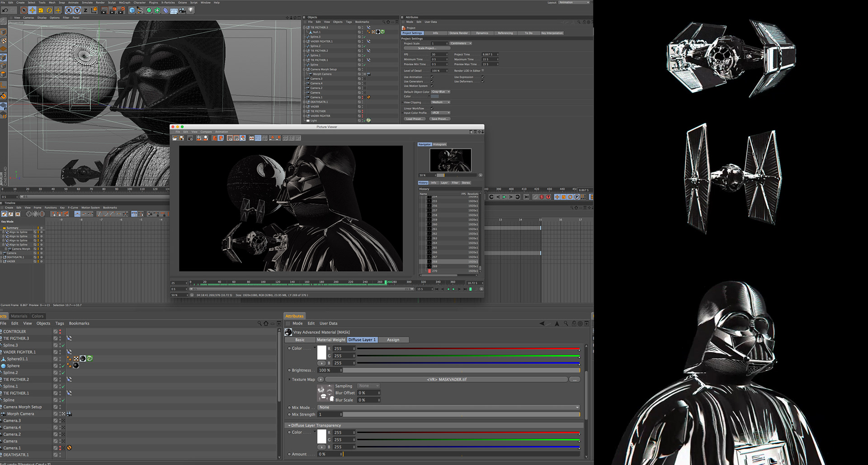This screenshot has width=868, height=465.
Task: Select the Move tool in top toolbar
Action: 33,10
